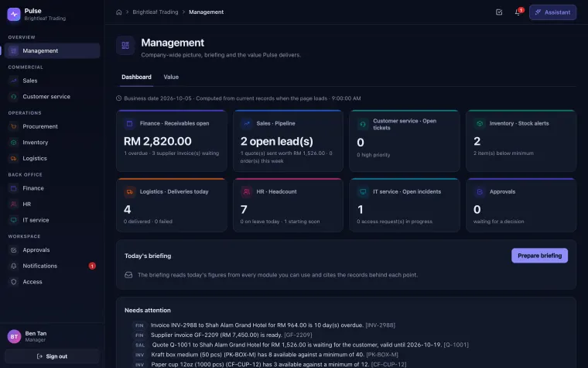This screenshot has height=368, width=588.
Task: Open the Finance Receivables open card
Action: pos(172,141)
